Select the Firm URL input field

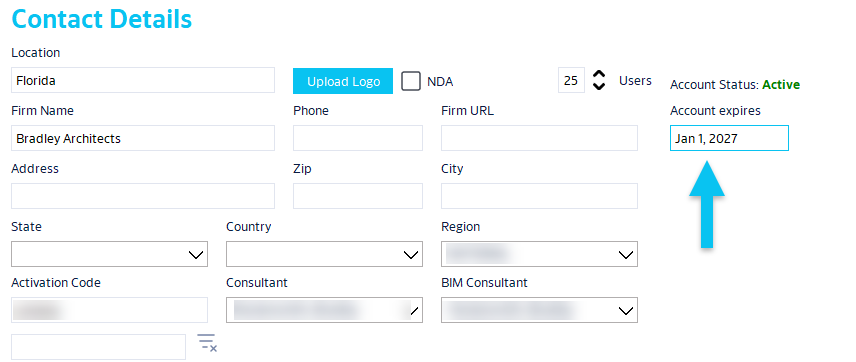pos(539,138)
